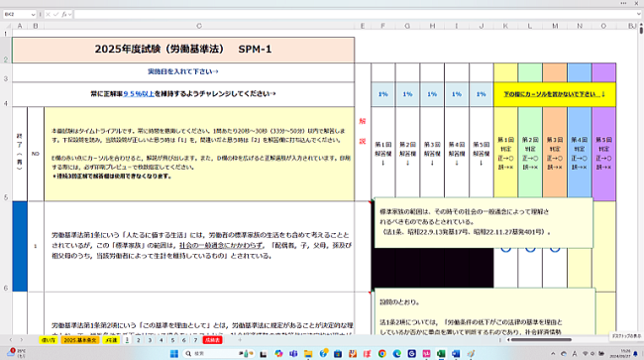Screen dimensions: 644x360
Task: Select the 1% cell under column F
Action: (x=383, y=94)
